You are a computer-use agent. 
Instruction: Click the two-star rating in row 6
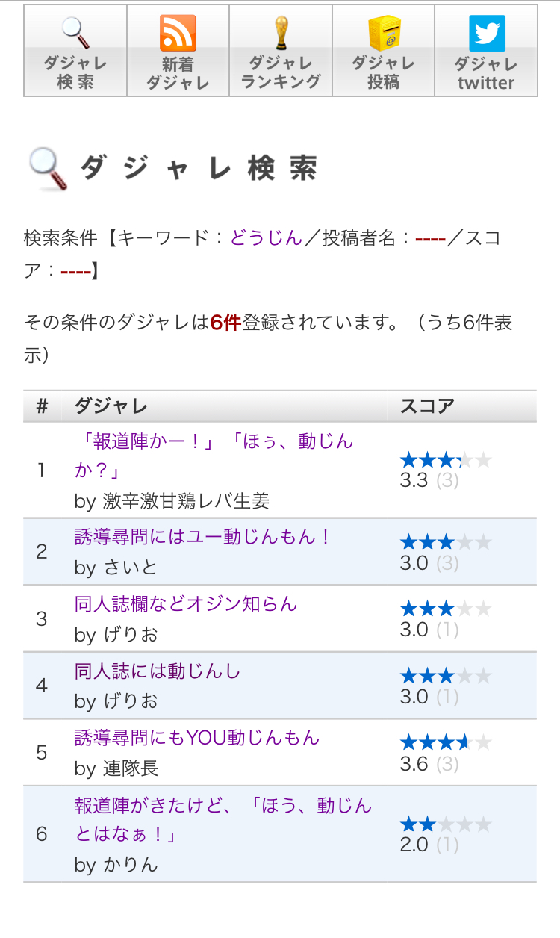(446, 824)
